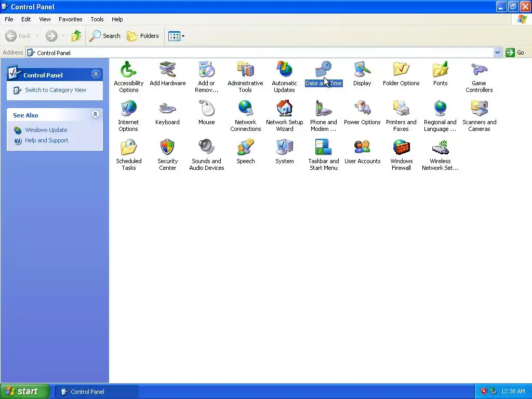Toggle the Folders pane button
532x399 pixels.
pyautogui.click(x=142, y=36)
